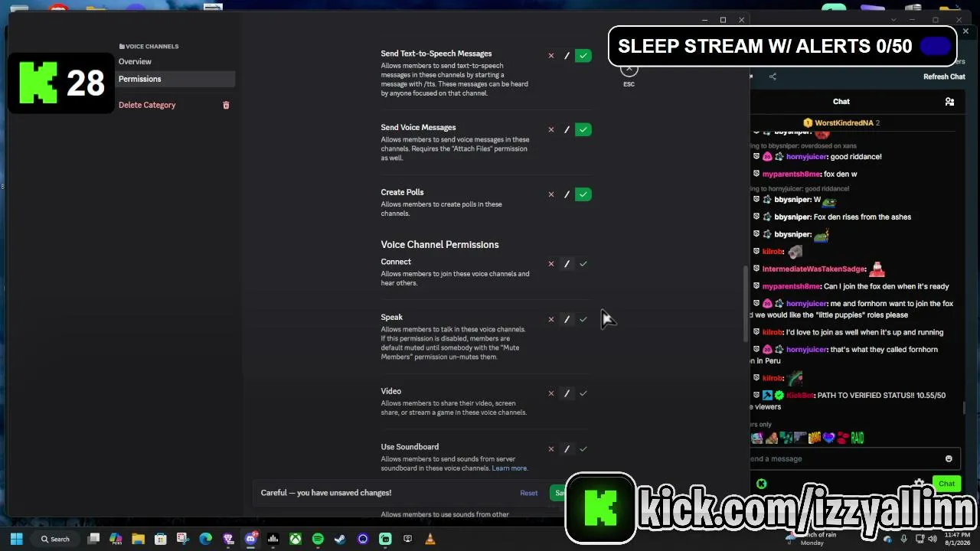Allow the Connect voice permission
Image resolution: width=980 pixels, height=551 pixels.
click(x=583, y=264)
